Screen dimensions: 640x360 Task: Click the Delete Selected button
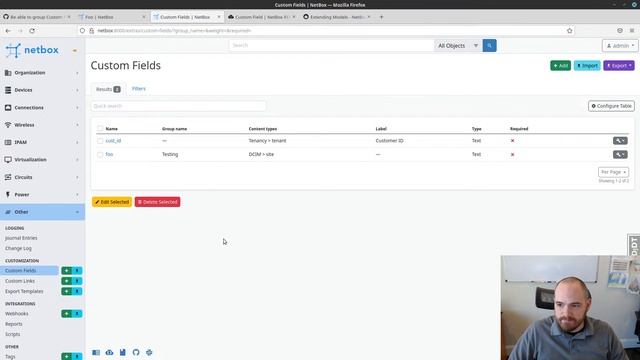(158, 202)
